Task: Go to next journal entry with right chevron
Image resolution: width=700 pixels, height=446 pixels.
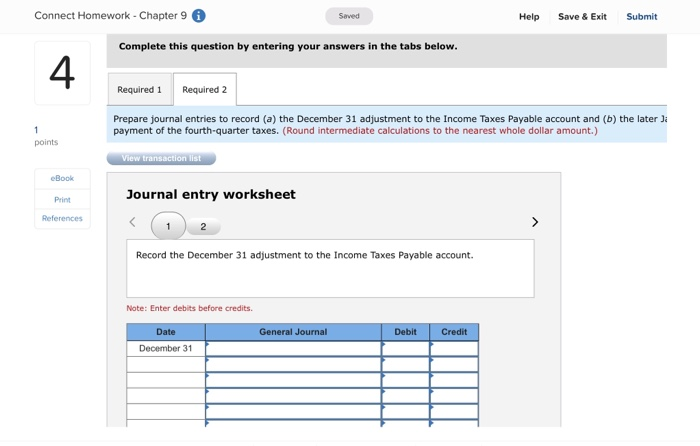Action: pos(535,222)
